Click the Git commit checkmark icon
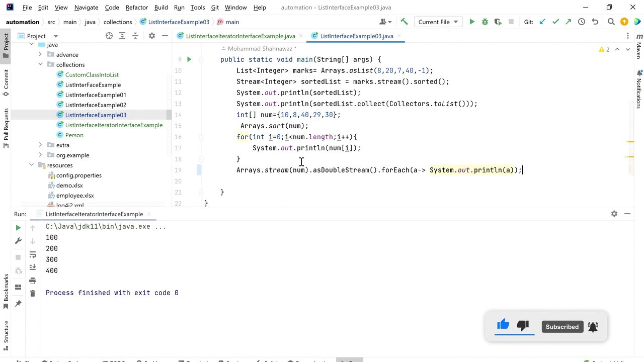Viewport: 644px width, 362px height. tap(555, 22)
